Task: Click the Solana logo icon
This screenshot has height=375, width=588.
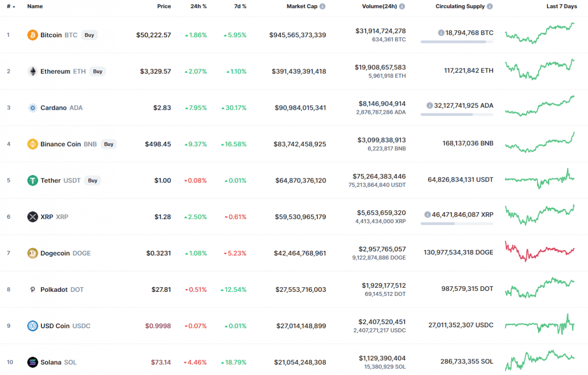Action: coord(32,362)
